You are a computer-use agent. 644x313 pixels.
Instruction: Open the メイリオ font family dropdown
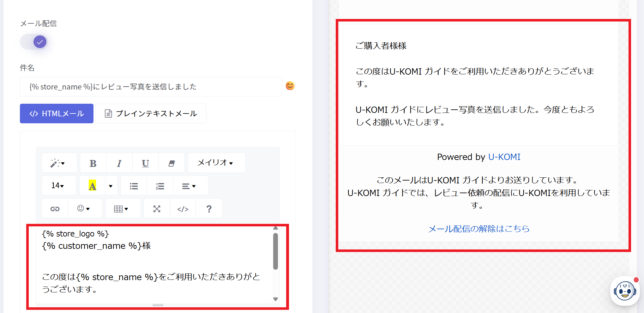(x=216, y=163)
